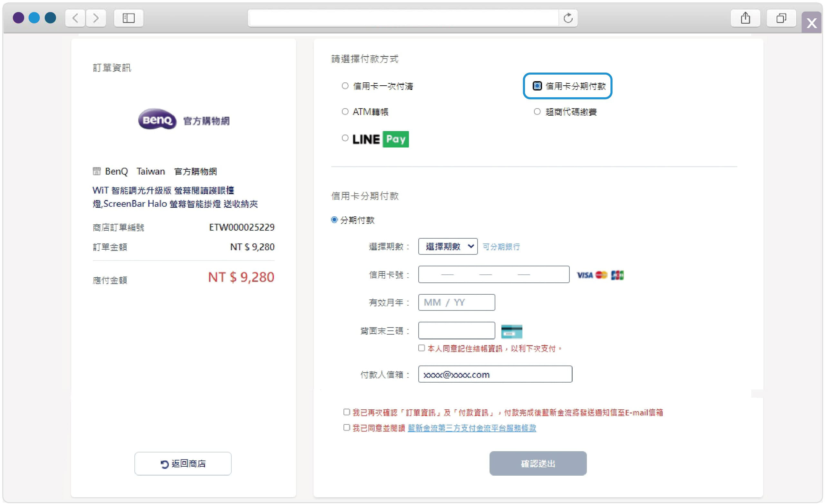Check 我已同意並閱讀 terms checkbox
The width and height of the screenshot is (825, 504).
click(x=346, y=427)
